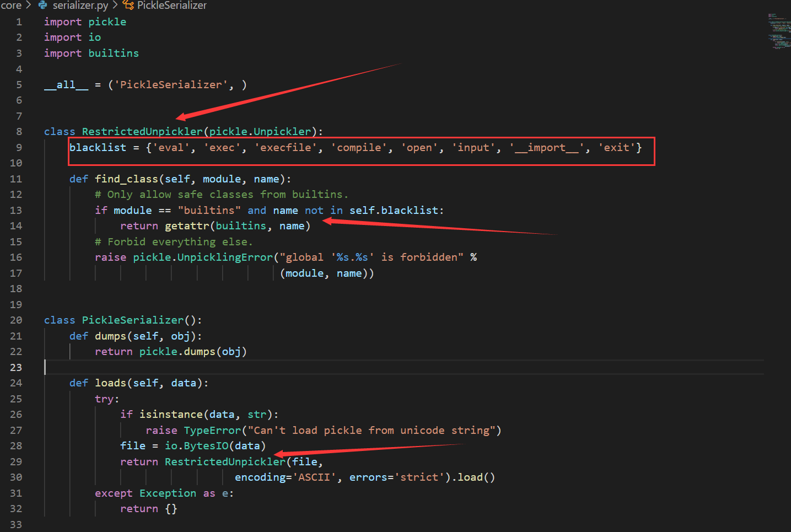Screen dimensions: 791x532
Task: Click '(module, name))' on line 17
Action: click(327, 273)
